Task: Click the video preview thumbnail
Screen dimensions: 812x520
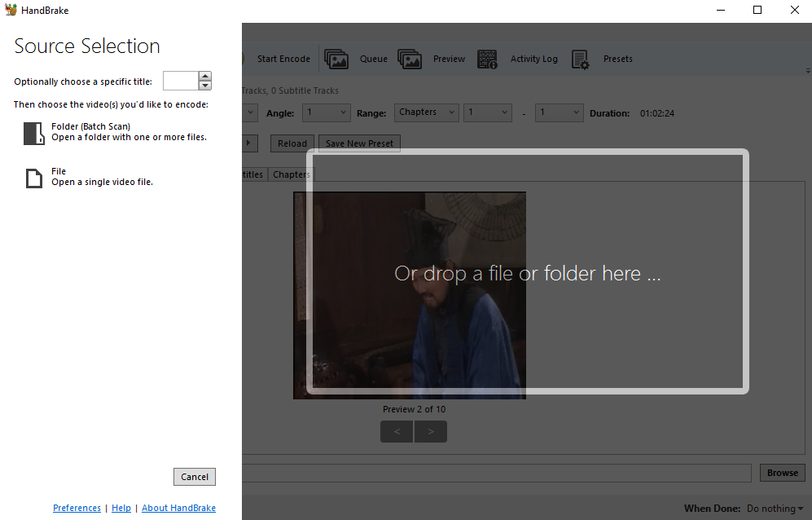Action: point(410,296)
